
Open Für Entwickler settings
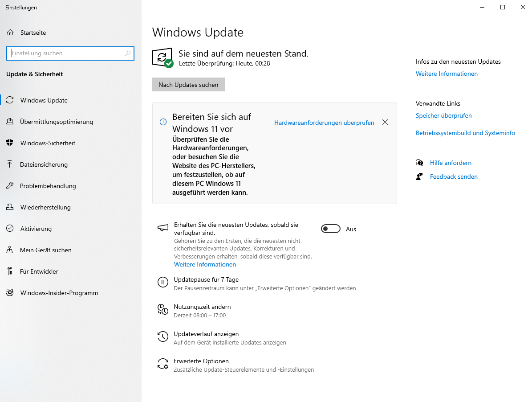click(71, 271)
